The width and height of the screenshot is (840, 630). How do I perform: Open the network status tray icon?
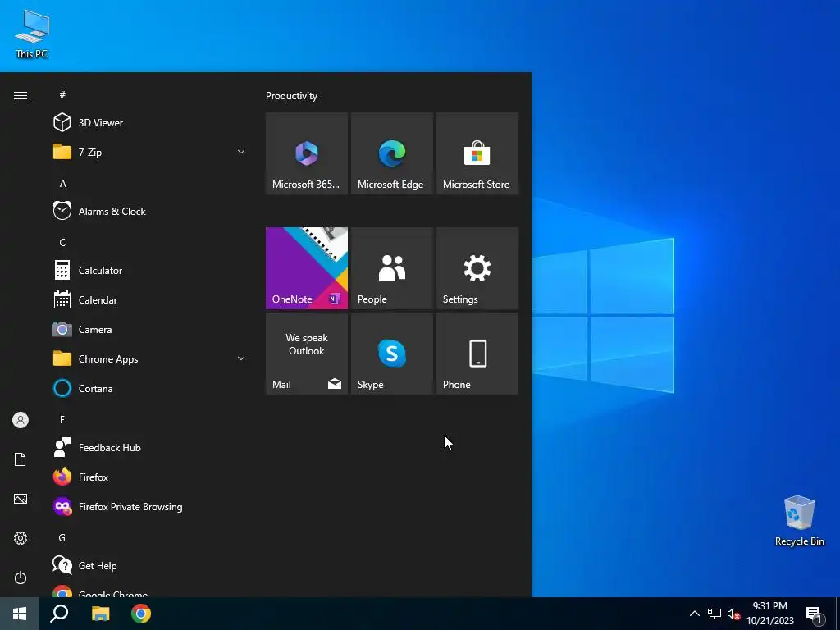pyautogui.click(x=714, y=614)
